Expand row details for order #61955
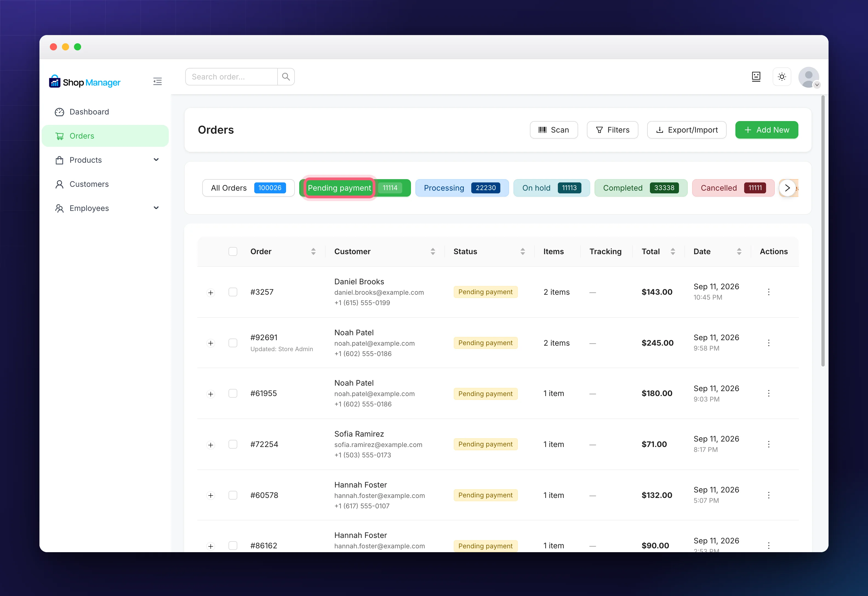The width and height of the screenshot is (868, 596). point(211,394)
